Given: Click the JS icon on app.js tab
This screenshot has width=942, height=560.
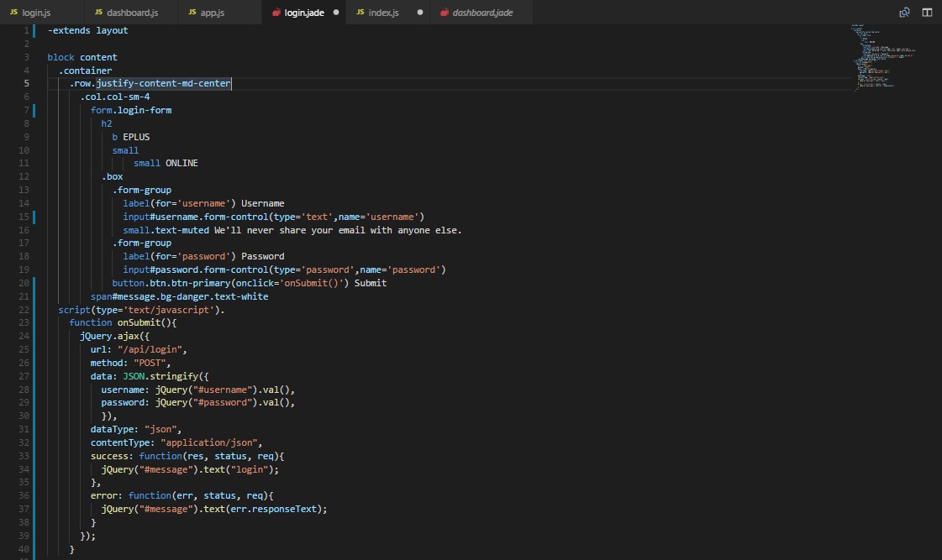Looking at the screenshot, I should point(191,12).
